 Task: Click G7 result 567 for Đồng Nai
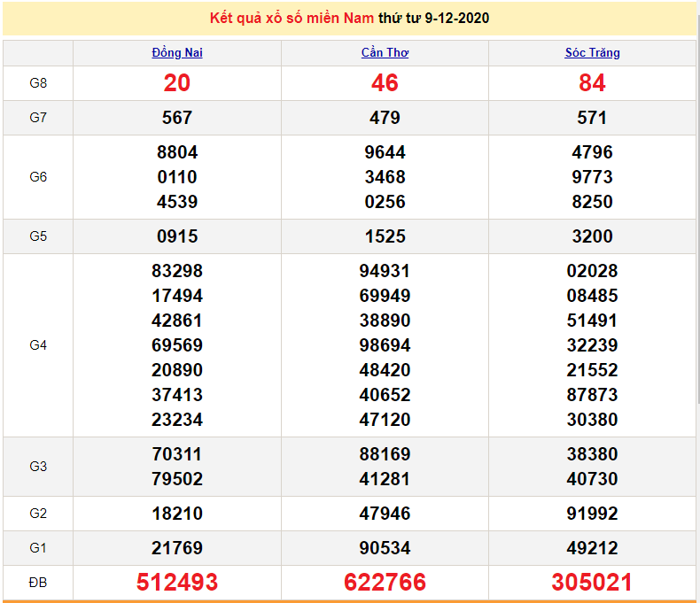tap(177, 118)
